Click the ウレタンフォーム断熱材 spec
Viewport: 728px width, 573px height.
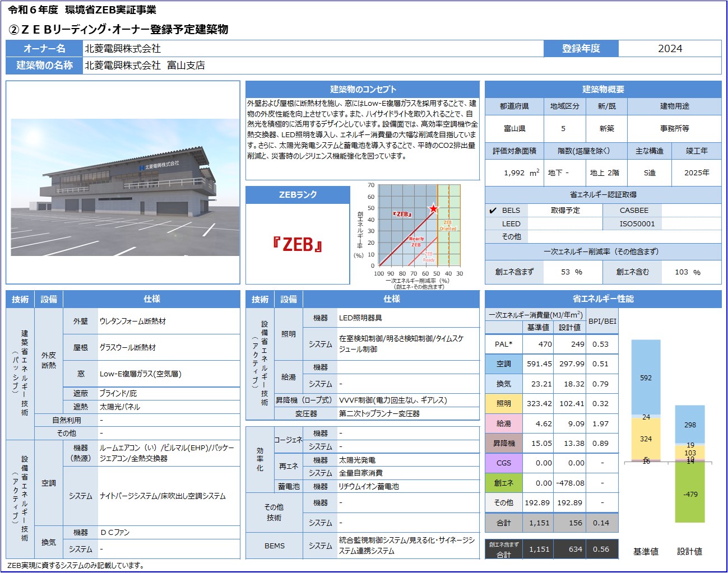pyautogui.click(x=133, y=322)
